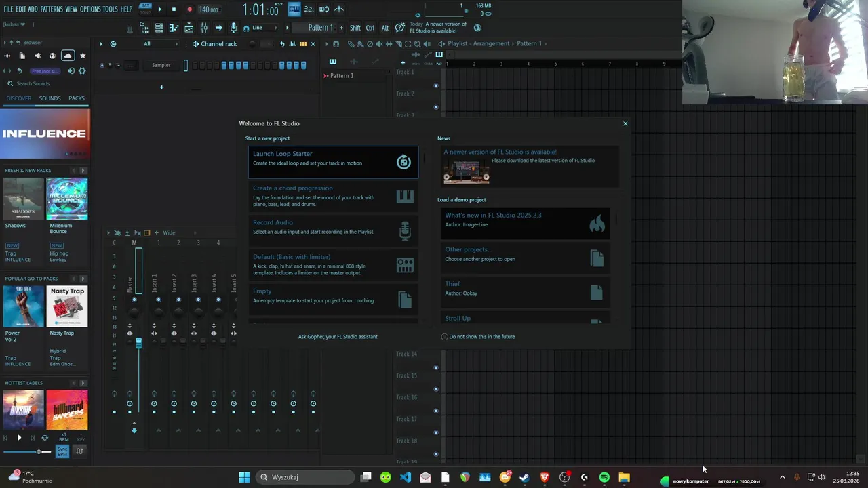Select browser audio speaker icon
868x488 pixels.
tap(37, 56)
